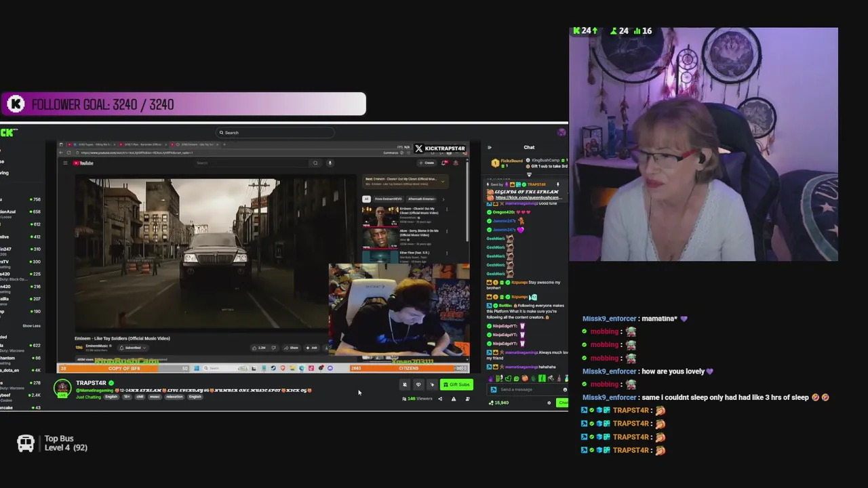The width and height of the screenshot is (868, 488).
Task: Open options for Cleanin' Out My Closet
Action: pos(447,209)
